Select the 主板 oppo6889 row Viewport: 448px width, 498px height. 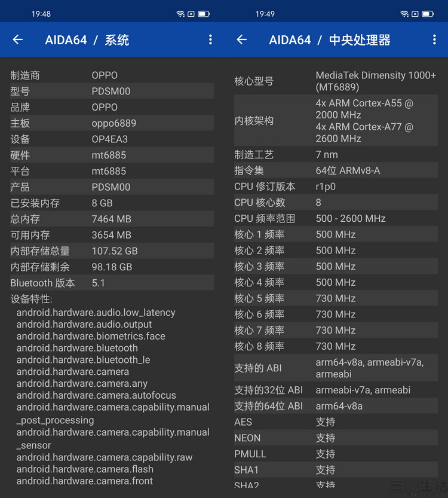[112, 123]
